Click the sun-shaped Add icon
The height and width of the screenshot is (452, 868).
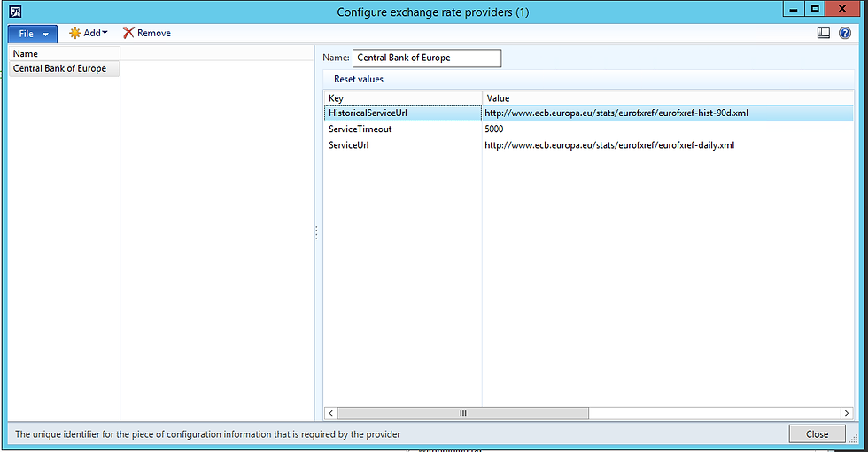pyautogui.click(x=74, y=34)
